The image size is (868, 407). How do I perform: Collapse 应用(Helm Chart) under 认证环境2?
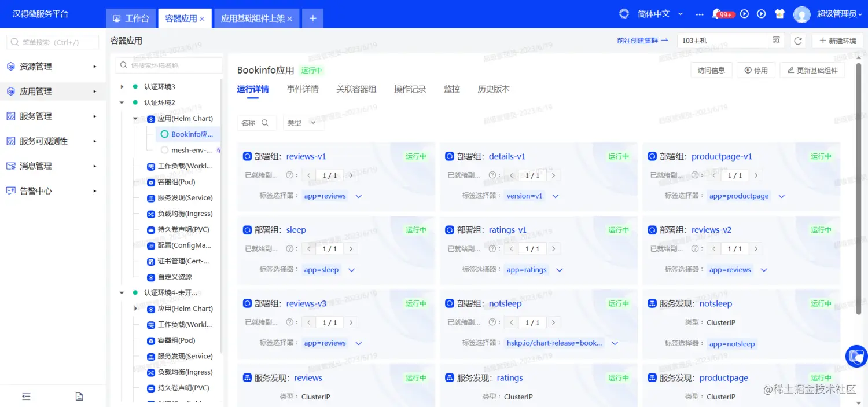coord(135,119)
